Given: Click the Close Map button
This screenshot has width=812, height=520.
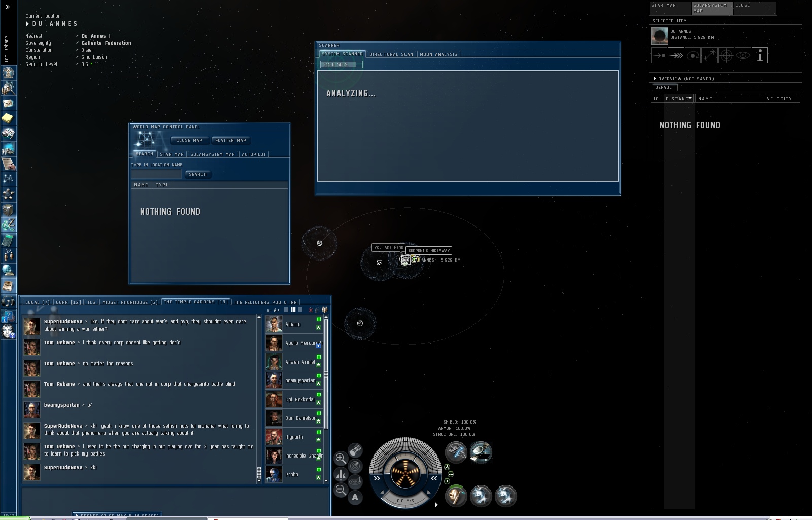Looking at the screenshot, I should [189, 140].
